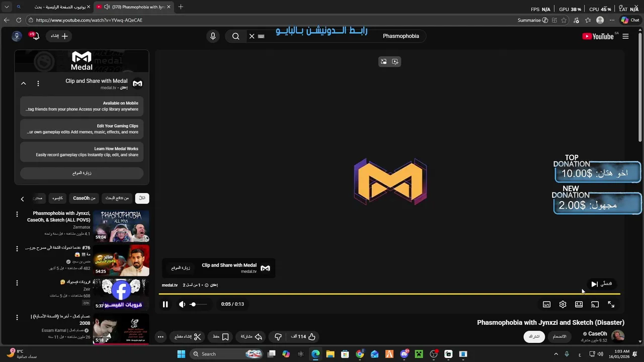This screenshot has height=362, width=644.
Task: Select the Kaiju filter chip
Action: coord(58,198)
